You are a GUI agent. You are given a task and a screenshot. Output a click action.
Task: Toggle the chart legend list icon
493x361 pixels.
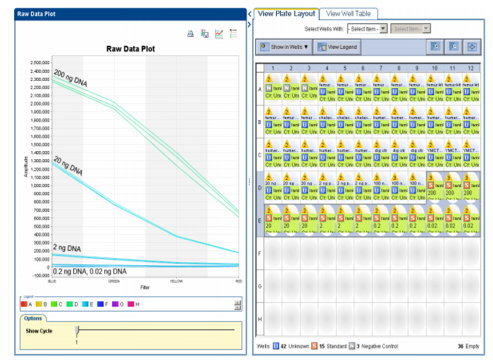(x=233, y=34)
